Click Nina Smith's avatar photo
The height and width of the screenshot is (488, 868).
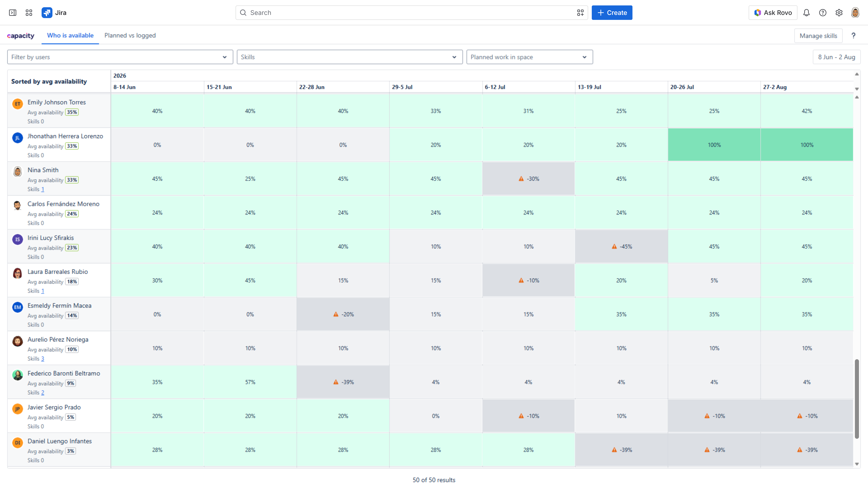pos(18,171)
